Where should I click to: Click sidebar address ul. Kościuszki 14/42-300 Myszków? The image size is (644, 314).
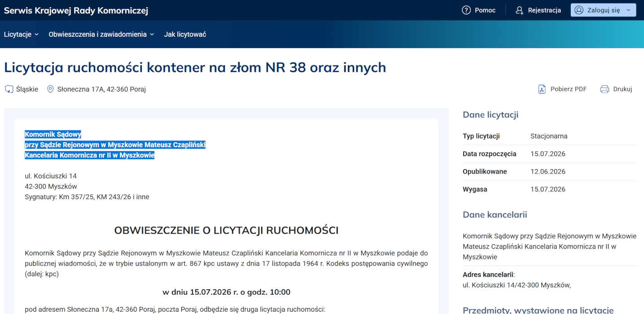(x=517, y=285)
